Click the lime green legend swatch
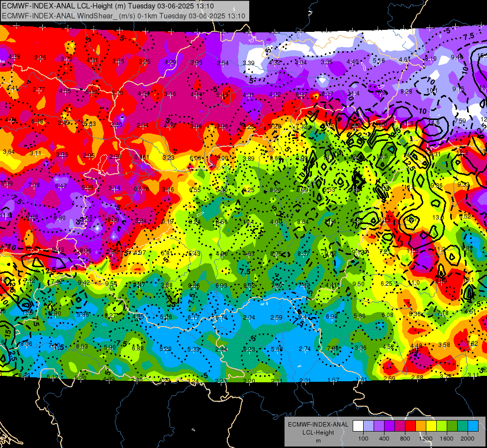Viewport: 487px width, 448px height. tap(442, 426)
